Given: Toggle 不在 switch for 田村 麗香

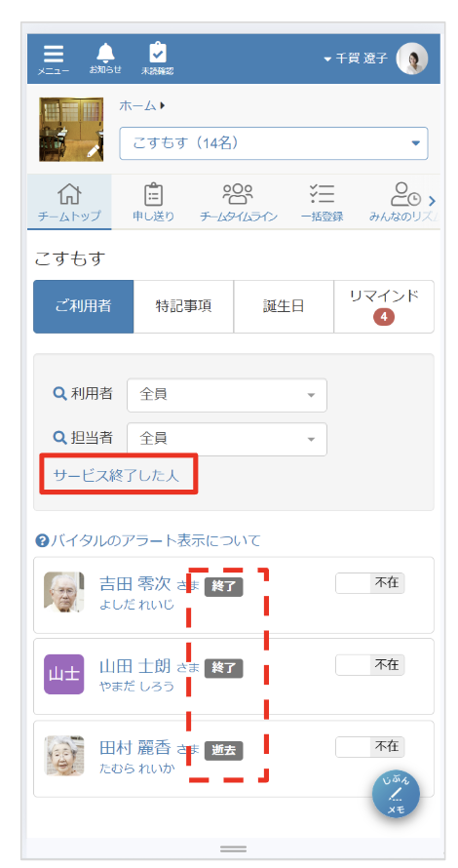Looking at the screenshot, I should coord(370,747).
